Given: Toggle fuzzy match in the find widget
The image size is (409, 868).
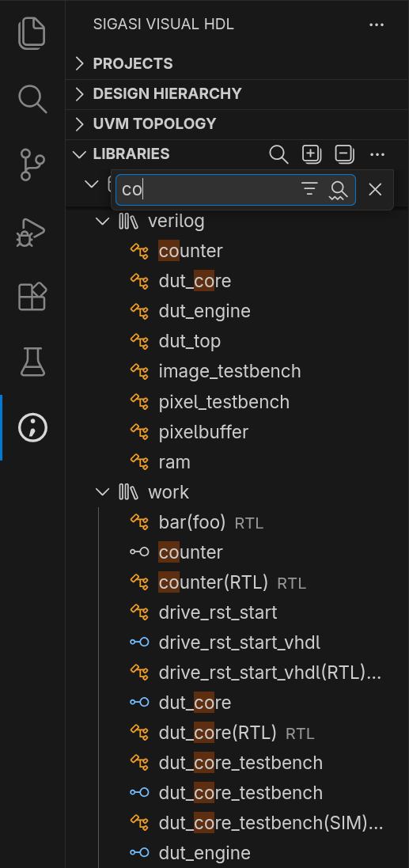Looking at the screenshot, I should [x=338, y=189].
